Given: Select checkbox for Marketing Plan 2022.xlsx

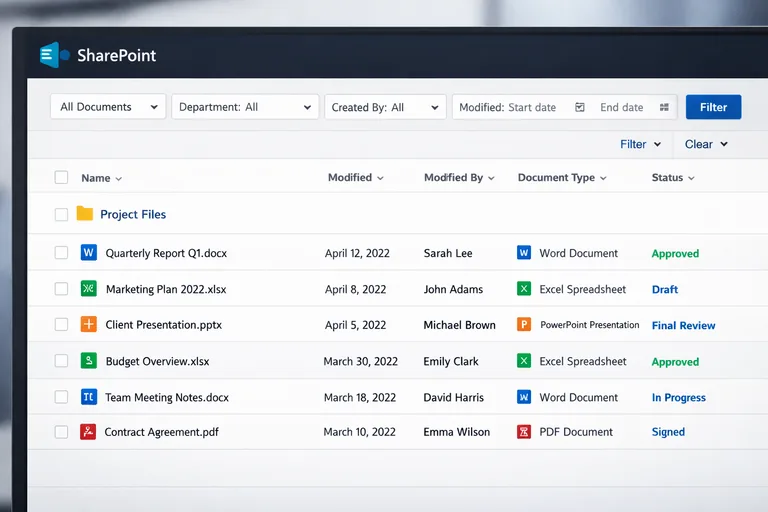Looking at the screenshot, I should (61, 289).
